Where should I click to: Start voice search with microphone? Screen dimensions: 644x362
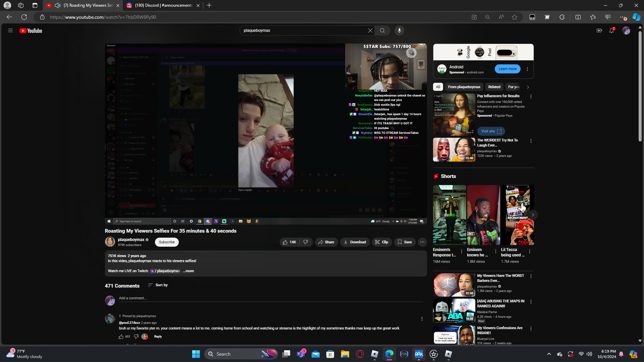[x=399, y=31]
